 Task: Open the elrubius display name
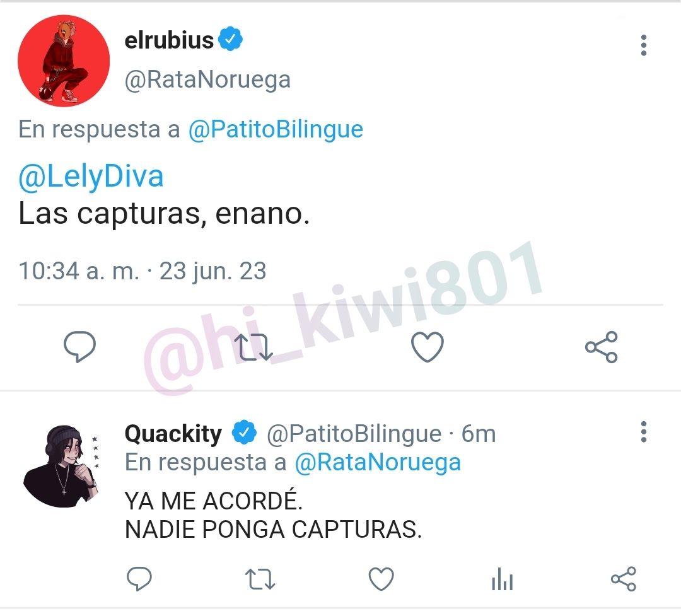click(x=169, y=40)
